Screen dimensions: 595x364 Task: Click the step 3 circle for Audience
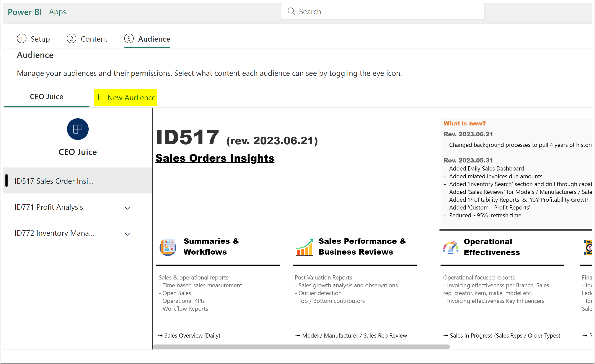pyautogui.click(x=129, y=39)
